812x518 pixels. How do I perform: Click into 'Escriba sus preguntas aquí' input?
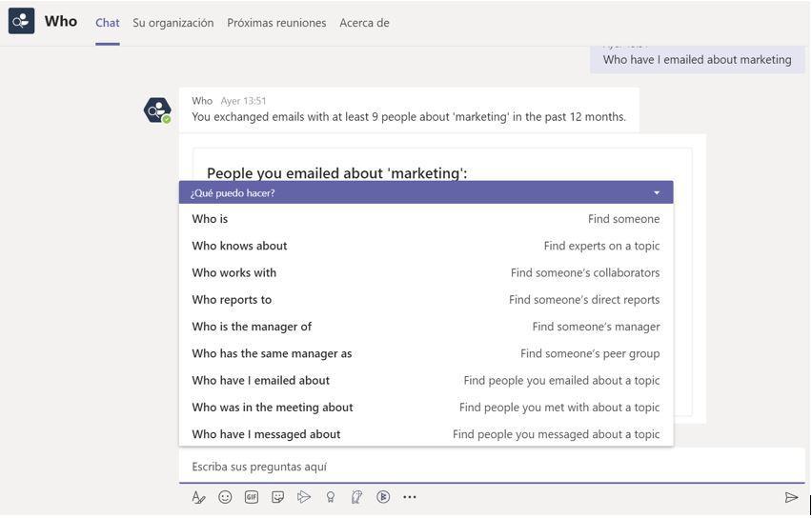point(492,467)
